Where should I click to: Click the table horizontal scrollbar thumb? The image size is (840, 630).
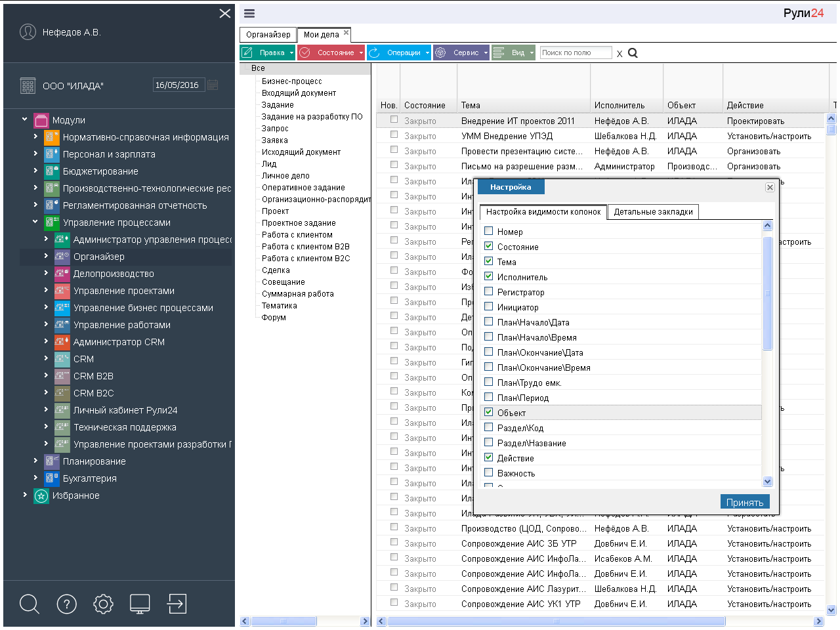pos(556,621)
